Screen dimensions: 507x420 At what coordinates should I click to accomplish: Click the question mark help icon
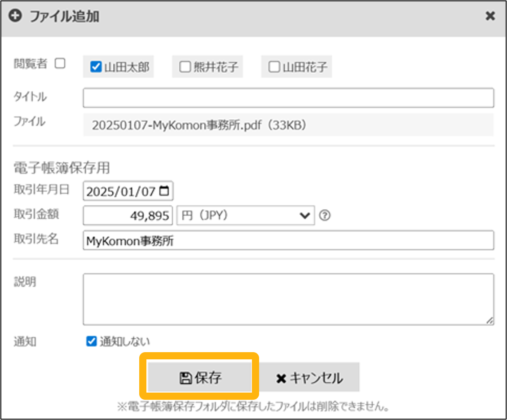pos(325,216)
